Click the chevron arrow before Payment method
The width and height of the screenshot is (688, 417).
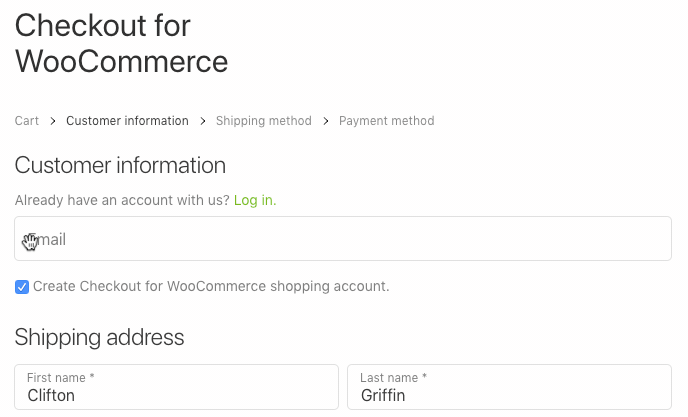click(x=326, y=121)
